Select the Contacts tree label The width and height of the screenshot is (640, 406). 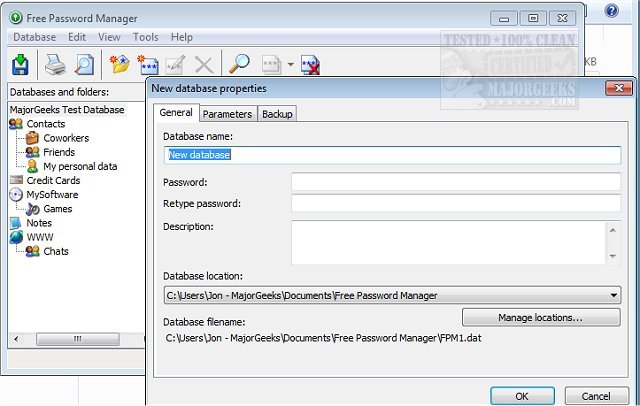(46, 124)
